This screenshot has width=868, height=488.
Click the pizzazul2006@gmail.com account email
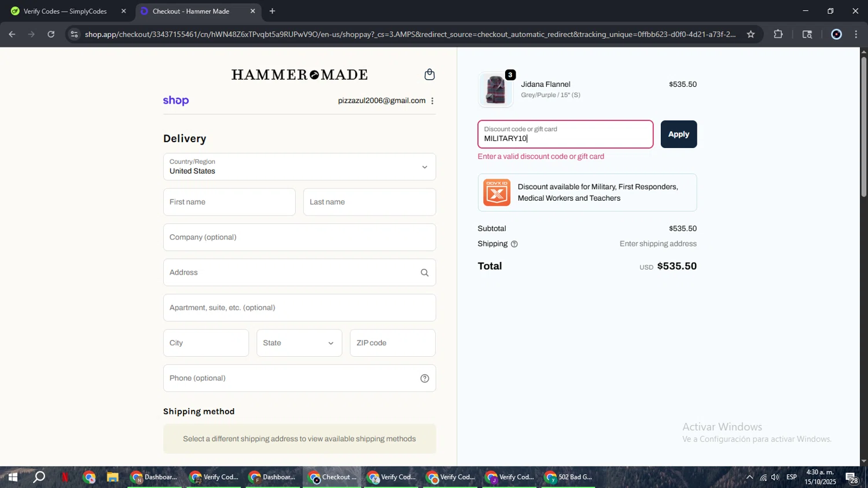click(382, 101)
